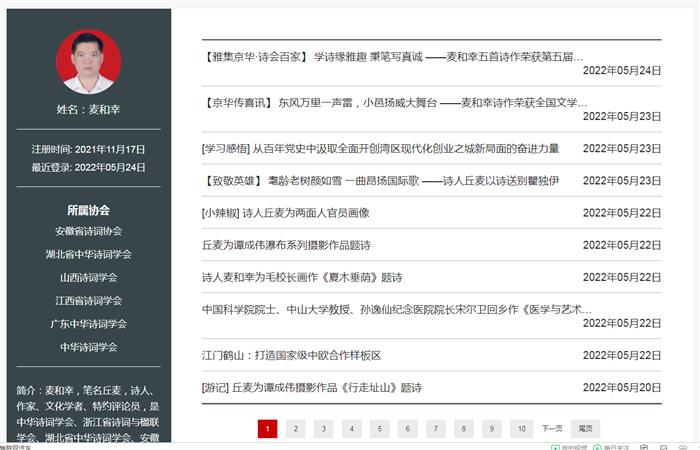Open 丘麦为谭成伟瀑布系列摄影作品题诗

tap(286, 245)
